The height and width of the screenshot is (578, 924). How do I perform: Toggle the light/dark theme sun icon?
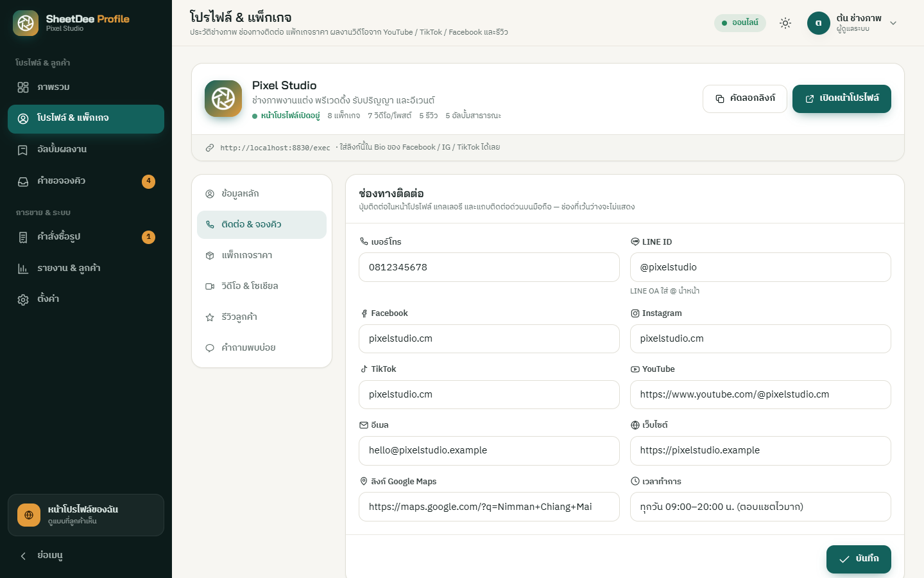click(x=785, y=23)
